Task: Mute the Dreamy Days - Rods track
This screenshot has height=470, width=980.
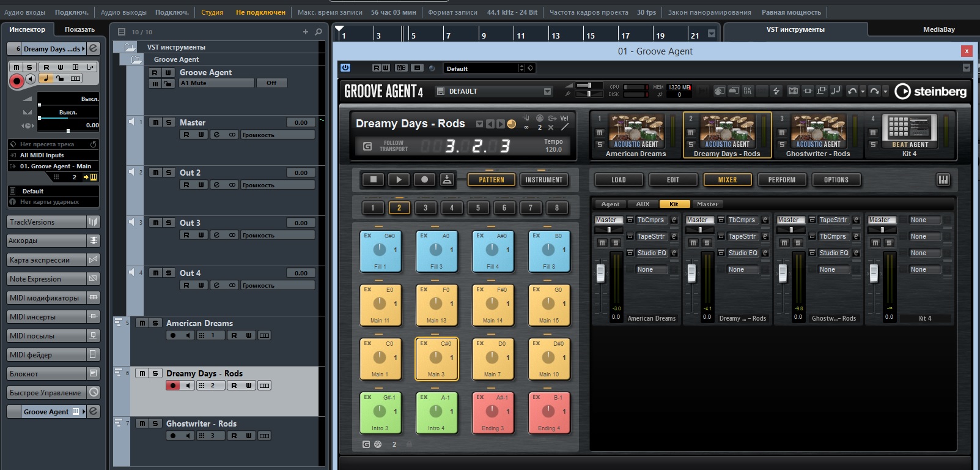Action: (142, 373)
